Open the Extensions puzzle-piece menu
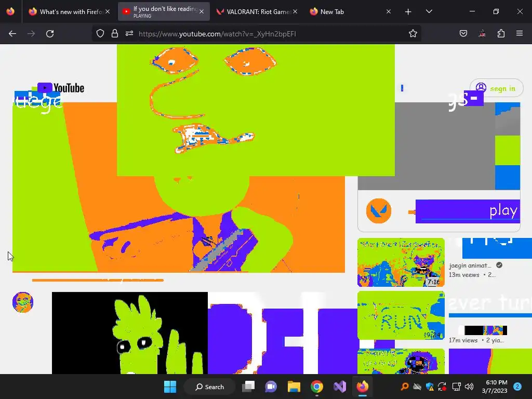Screen dimensions: 532x399 pyautogui.click(x=501, y=33)
